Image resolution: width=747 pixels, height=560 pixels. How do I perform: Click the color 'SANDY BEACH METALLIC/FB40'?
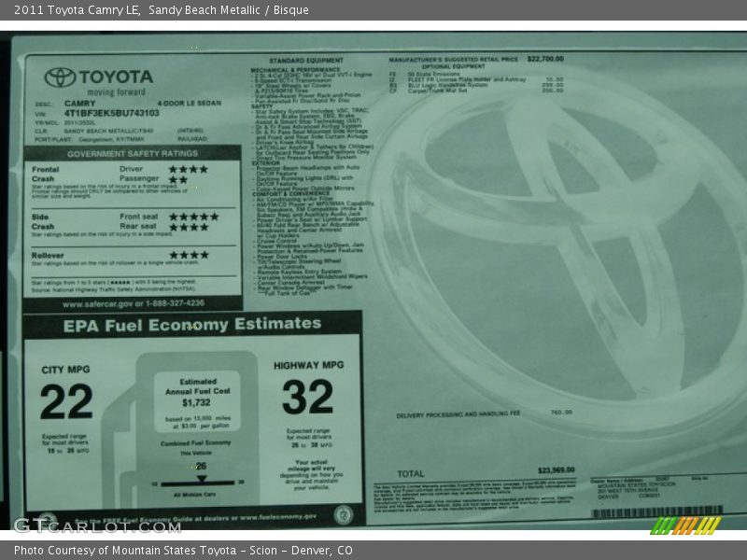[x=108, y=131]
